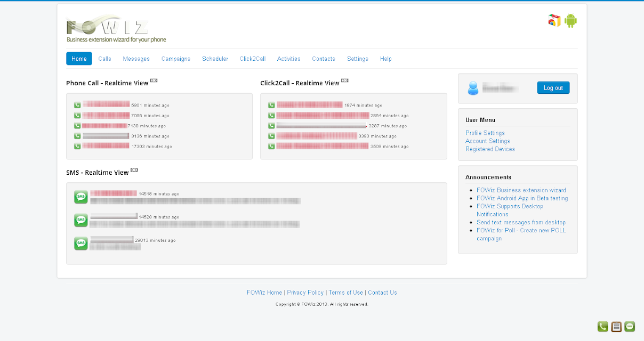Click the blue user avatar icon
The image size is (644, 341).
(x=473, y=88)
